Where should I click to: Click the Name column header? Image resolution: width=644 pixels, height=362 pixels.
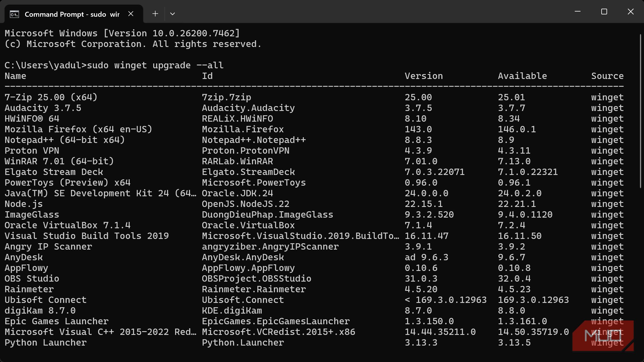coord(15,76)
